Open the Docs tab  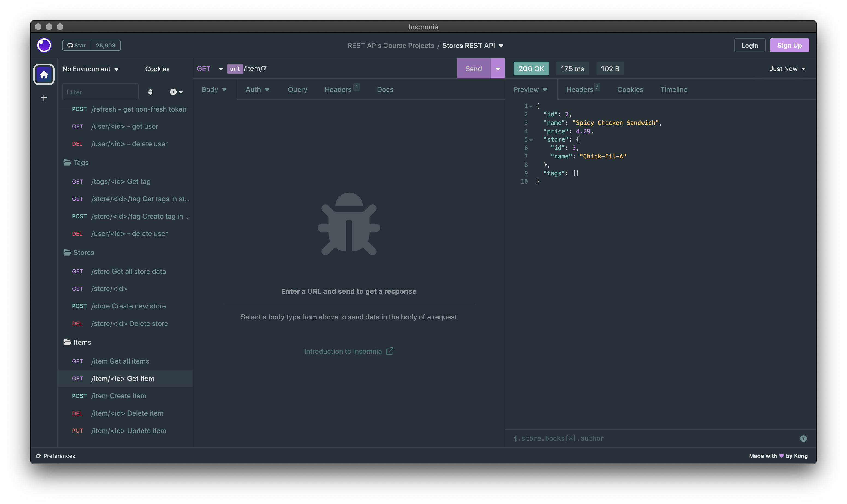tap(385, 89)
